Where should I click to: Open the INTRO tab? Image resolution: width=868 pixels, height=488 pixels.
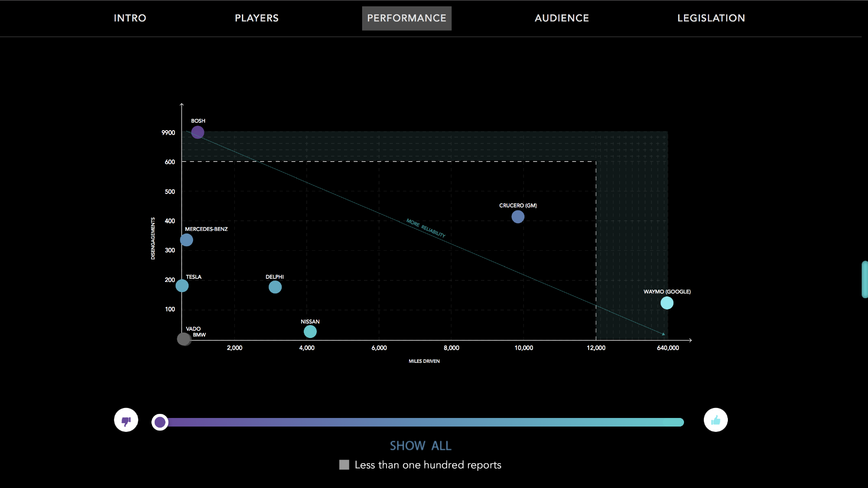130,18
